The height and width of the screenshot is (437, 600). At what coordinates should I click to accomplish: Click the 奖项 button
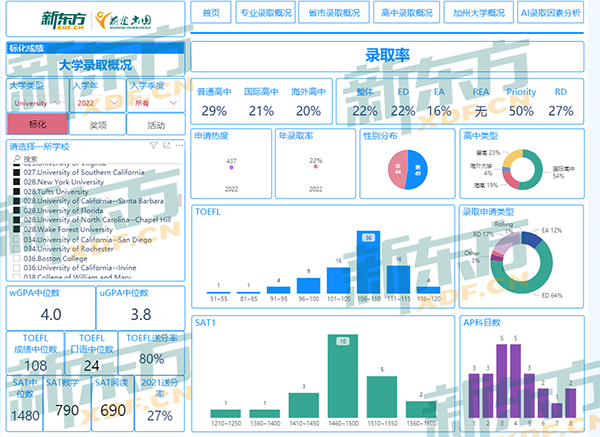98,125
